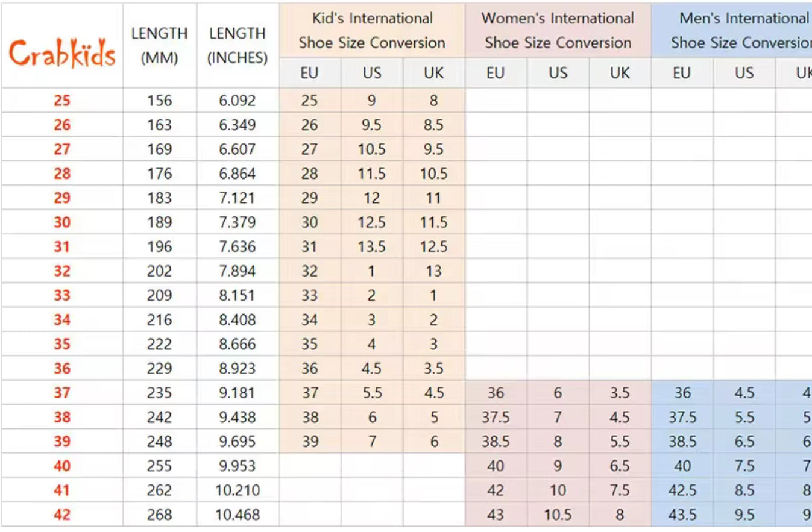This screenshot has height=532, width=812.
Task: Select Kid's US 5.5 cell in row 37
Action: click(x=372, y=393)
